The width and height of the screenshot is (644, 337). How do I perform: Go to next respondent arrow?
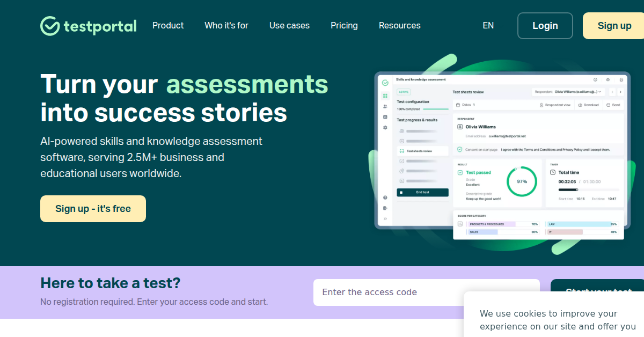tap(620, 92)
